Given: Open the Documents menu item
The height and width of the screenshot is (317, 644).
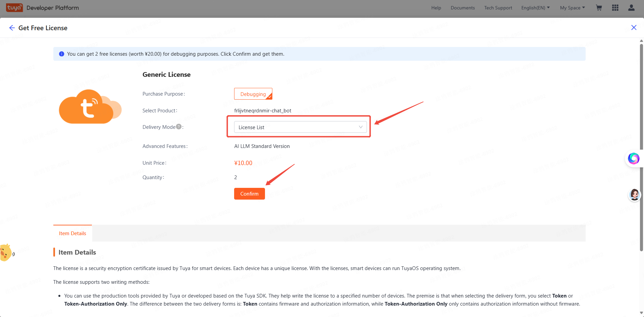Looking at the screenshot, I should (463, 8).
